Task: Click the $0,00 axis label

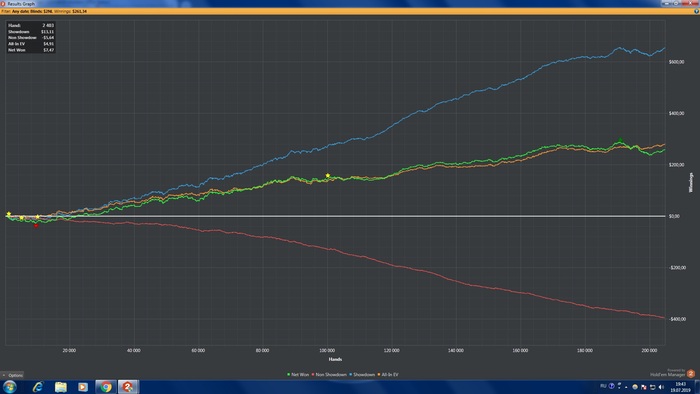Action: (x=674, y=216)
